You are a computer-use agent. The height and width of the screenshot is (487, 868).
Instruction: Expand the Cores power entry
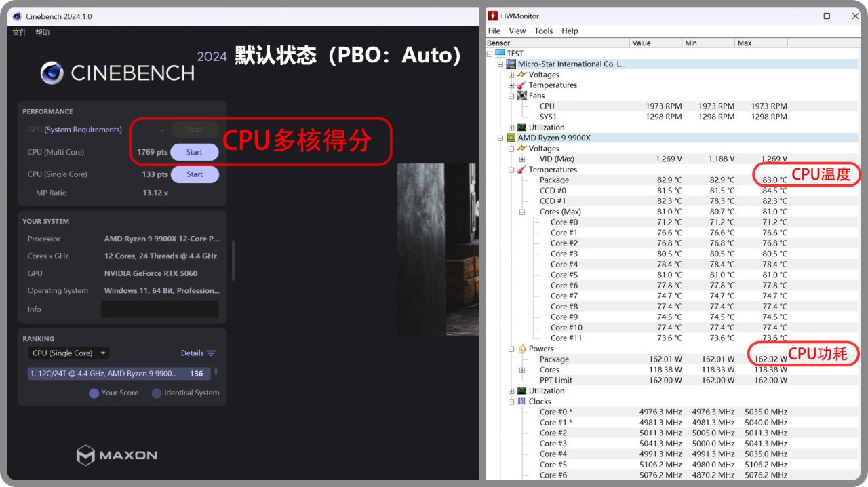click(x=522, y=370)
